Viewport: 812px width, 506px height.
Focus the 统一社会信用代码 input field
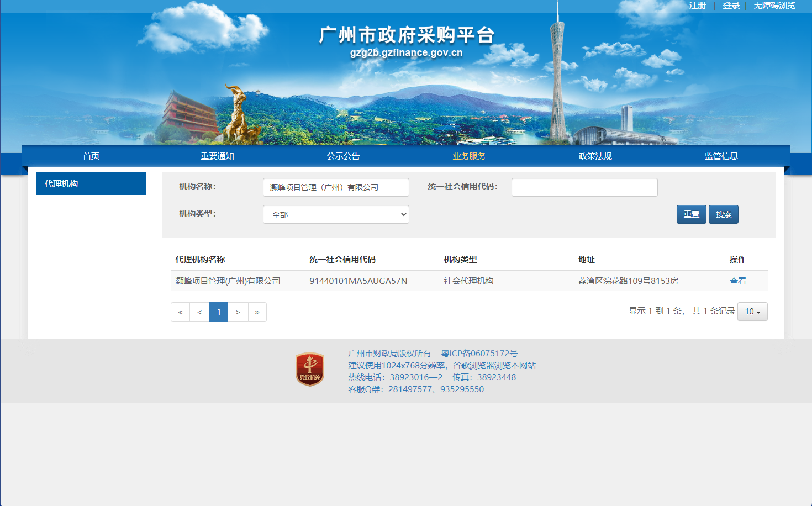click(x=584, y=187)
